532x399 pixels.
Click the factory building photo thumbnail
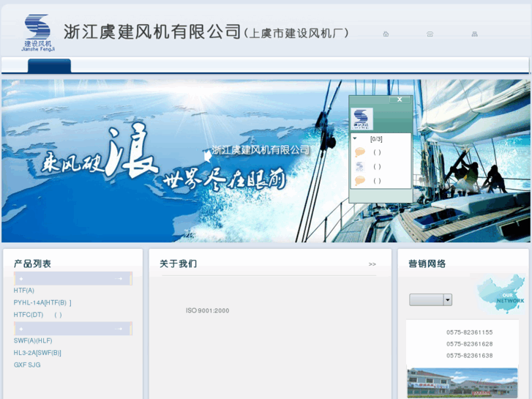pos(462,383)
